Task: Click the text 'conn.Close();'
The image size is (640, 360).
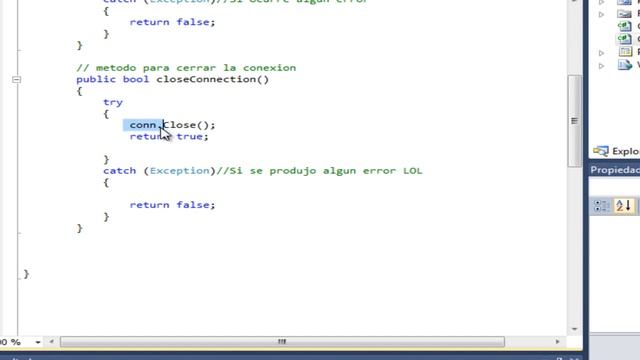Action: point(172,125)
